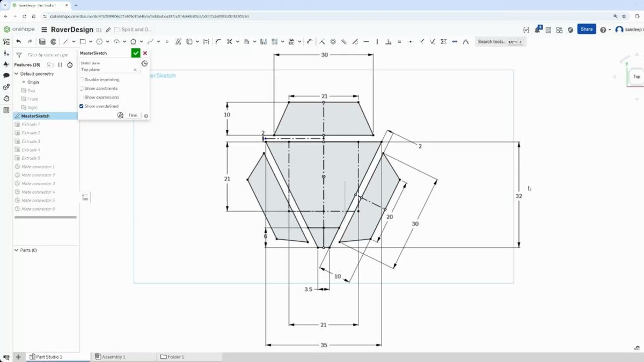This screenshot has height=362, width=644.
Task: Apply the Horizontal constraint tool
Action: coord(366,42)
